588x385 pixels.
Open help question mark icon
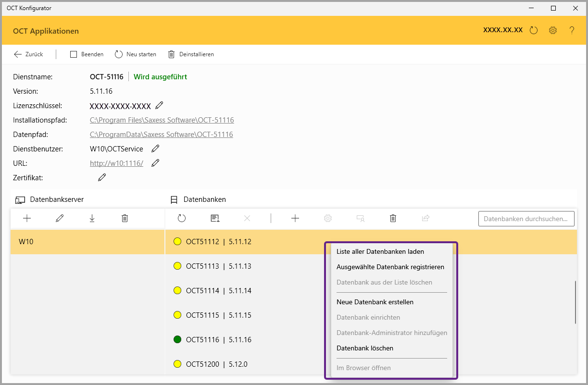point(572,30)
